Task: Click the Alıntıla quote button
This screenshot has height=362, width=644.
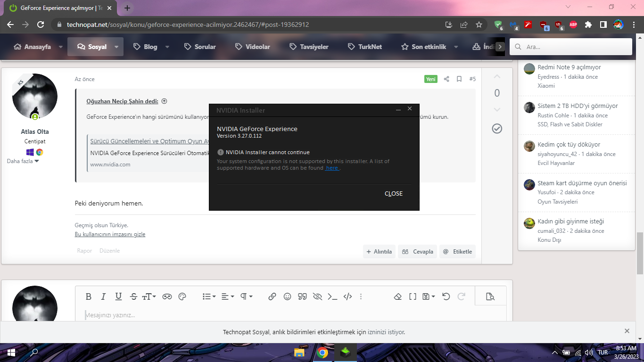Action: pos(380,252)
